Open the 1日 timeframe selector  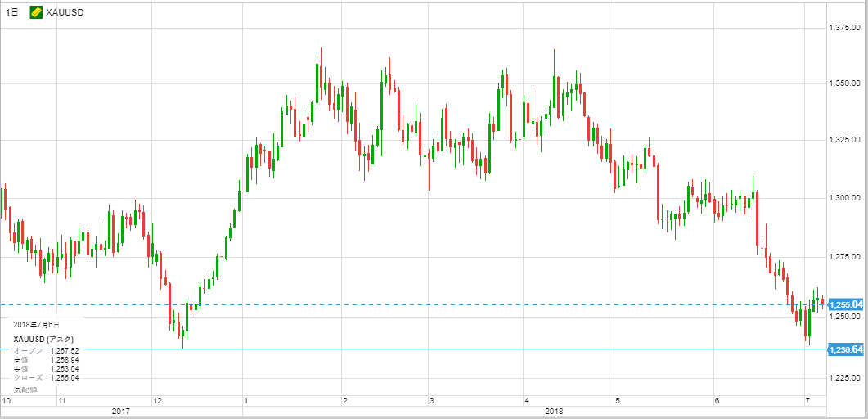[x=12, y=13]
